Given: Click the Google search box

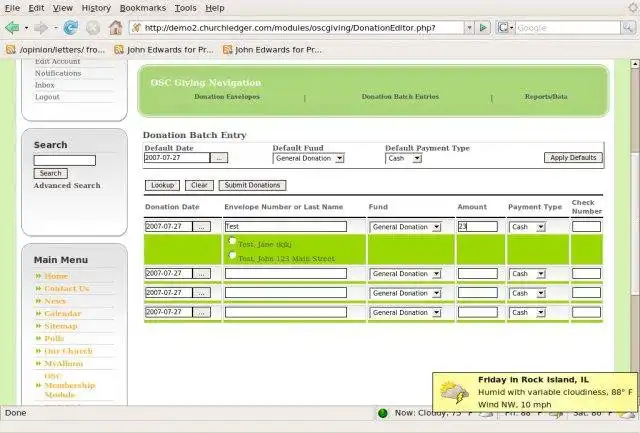Looking at the screenshot, I should click(567, 28).
